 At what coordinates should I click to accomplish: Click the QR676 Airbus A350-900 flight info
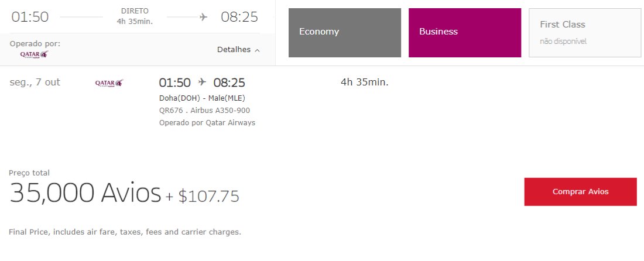pyautogui.click(x=204, y=111)
